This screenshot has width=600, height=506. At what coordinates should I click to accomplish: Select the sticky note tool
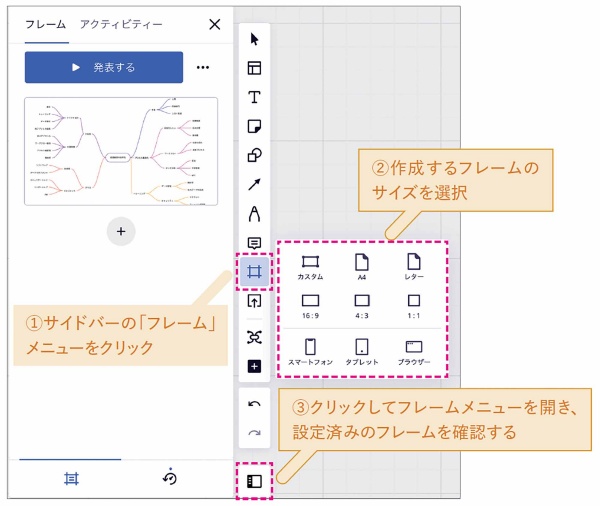pyautogui.click(x=254, y=127)
